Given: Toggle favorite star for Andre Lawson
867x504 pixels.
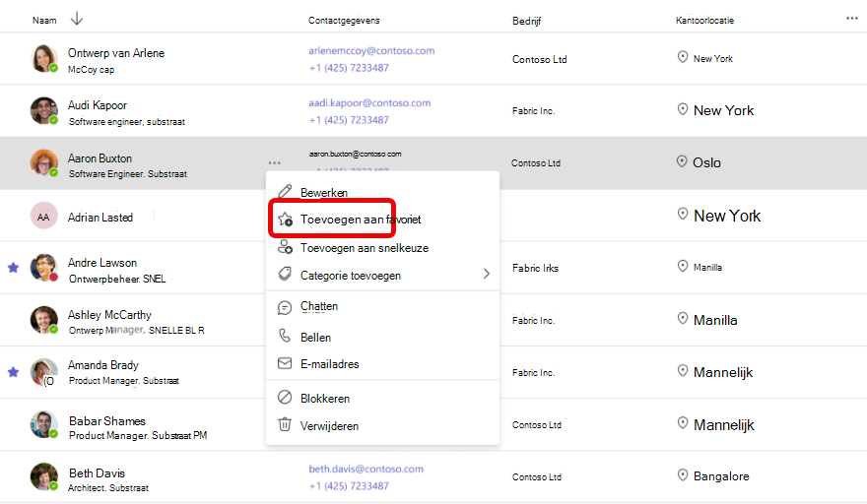Looking at the screenshot, I should 13,268.
